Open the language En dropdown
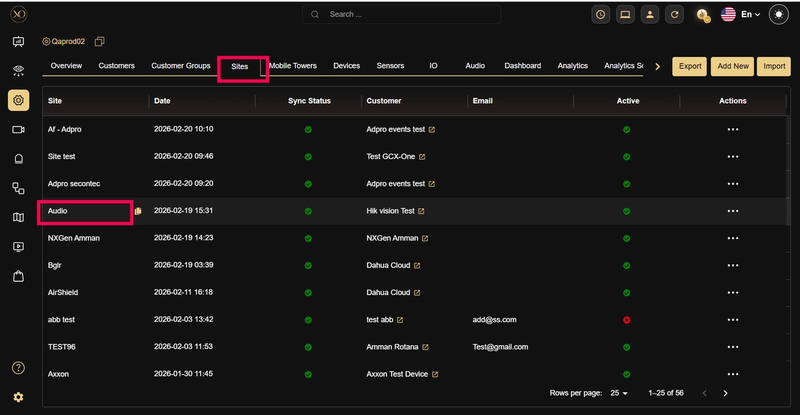800x415 pixels. [x=751, y=15]
